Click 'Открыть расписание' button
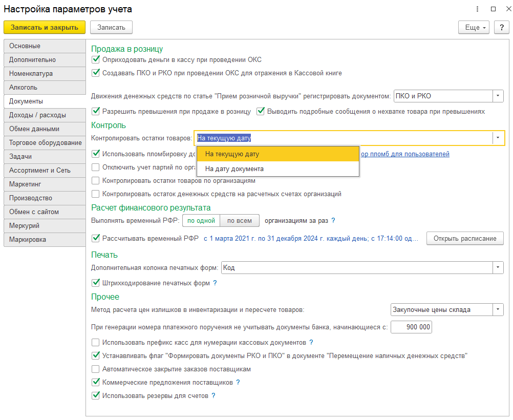This screenshot has height=420, width=513. (465, 238)
